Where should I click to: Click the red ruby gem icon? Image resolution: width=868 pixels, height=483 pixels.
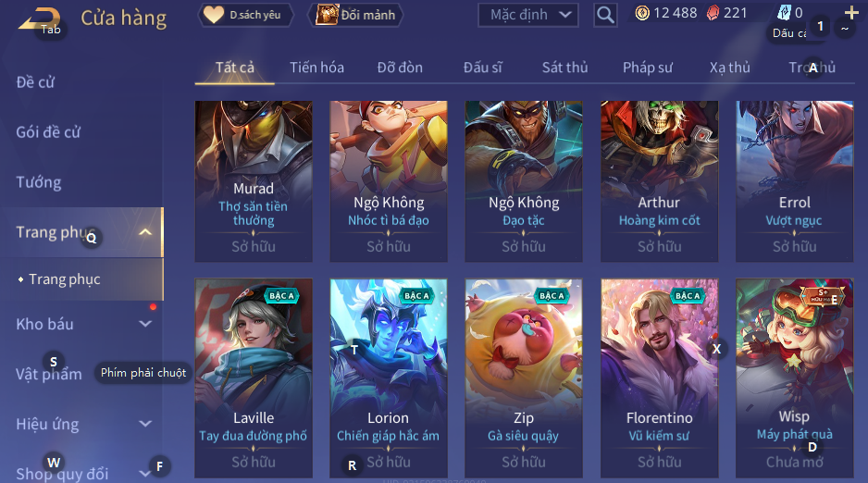[x=713, y=13]
